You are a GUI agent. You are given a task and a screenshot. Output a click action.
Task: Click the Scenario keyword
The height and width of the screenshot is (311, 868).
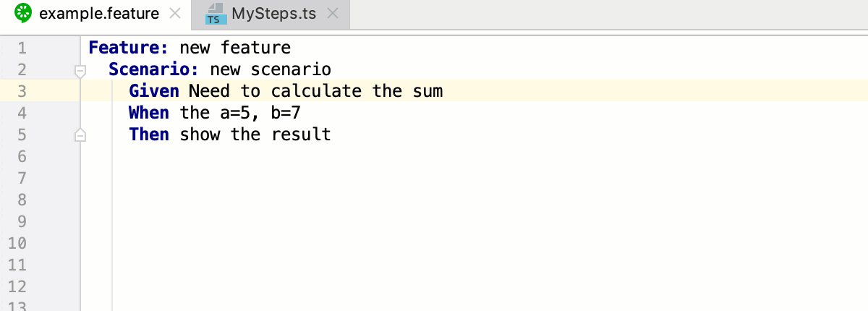(x=154, y=70)
